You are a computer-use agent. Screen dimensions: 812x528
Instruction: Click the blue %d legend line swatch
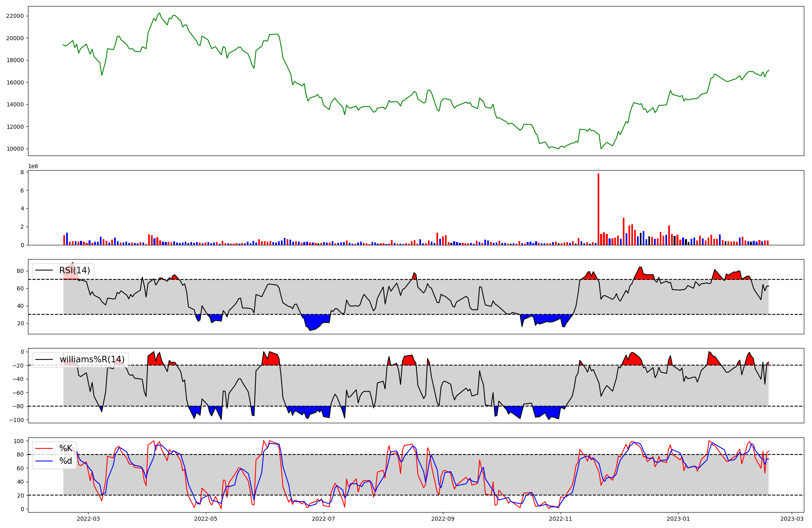click(44, 461)
